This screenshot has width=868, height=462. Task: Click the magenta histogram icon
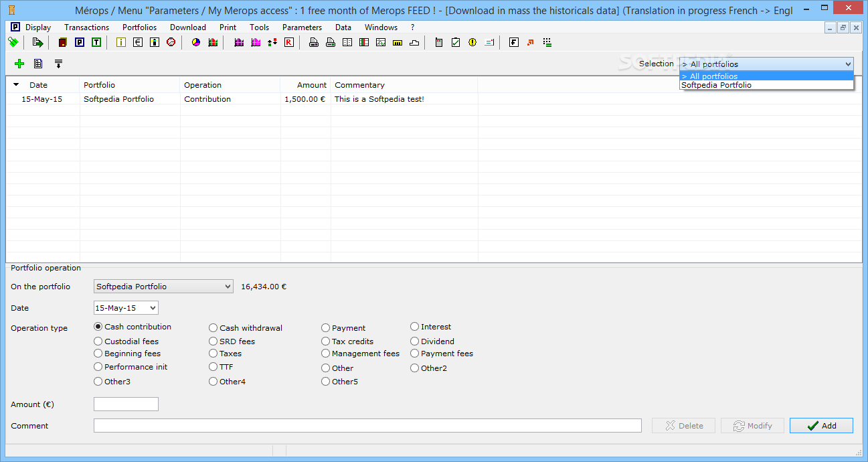click(x=256, y=42)
